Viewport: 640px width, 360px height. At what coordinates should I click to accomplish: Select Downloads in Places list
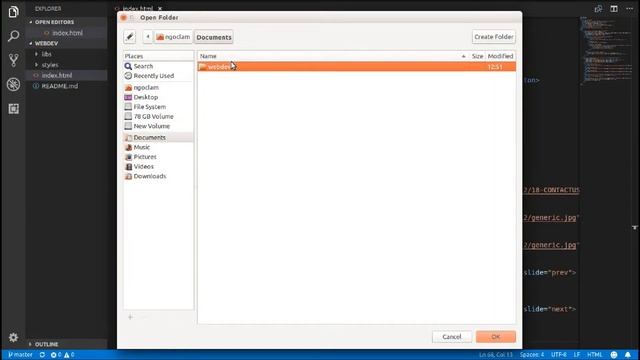click(x=158, y=176)
